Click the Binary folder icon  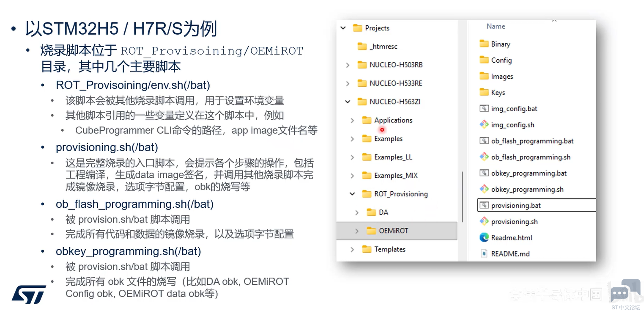pyautogui.click(x=484, y=44)
